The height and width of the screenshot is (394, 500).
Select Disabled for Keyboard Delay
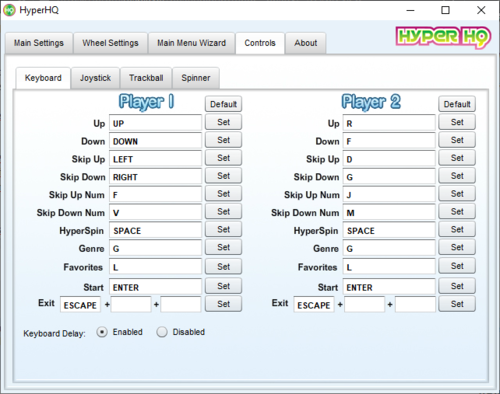162,332
